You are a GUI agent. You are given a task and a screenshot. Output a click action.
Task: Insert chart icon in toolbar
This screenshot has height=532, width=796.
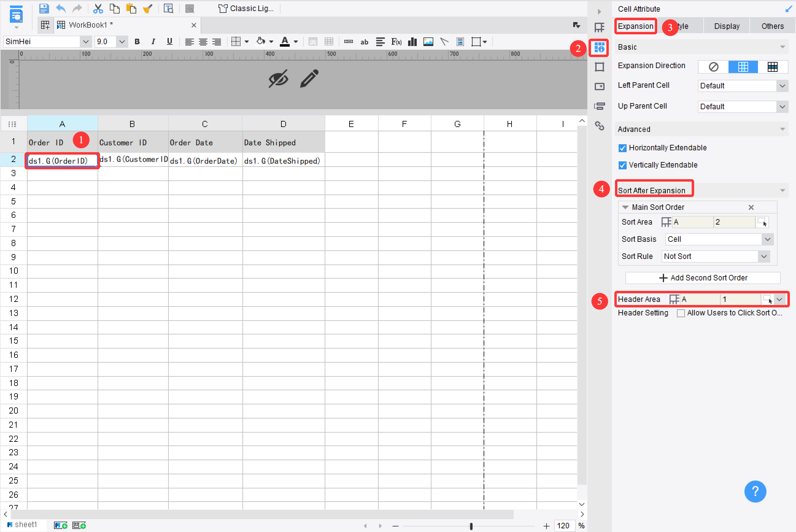pos(412,42)
